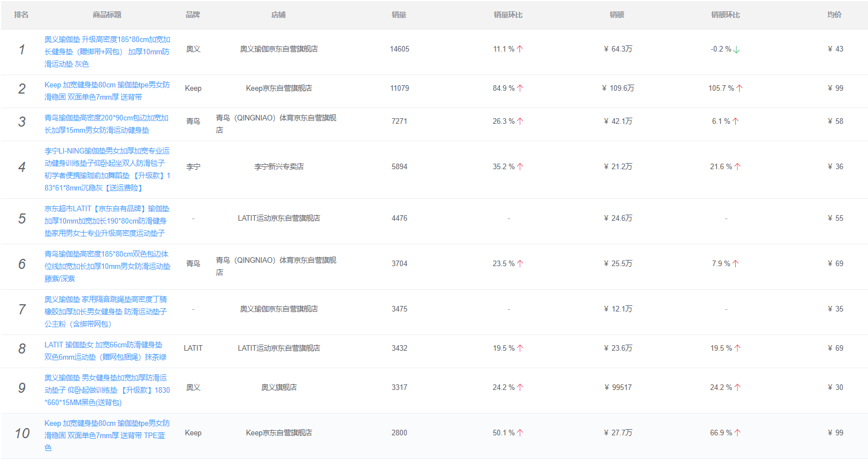Open 京东超市LATIT 瑜伽垫 product link
The width and height of the screenshot is (868, 460).
(x=106, y=221)
